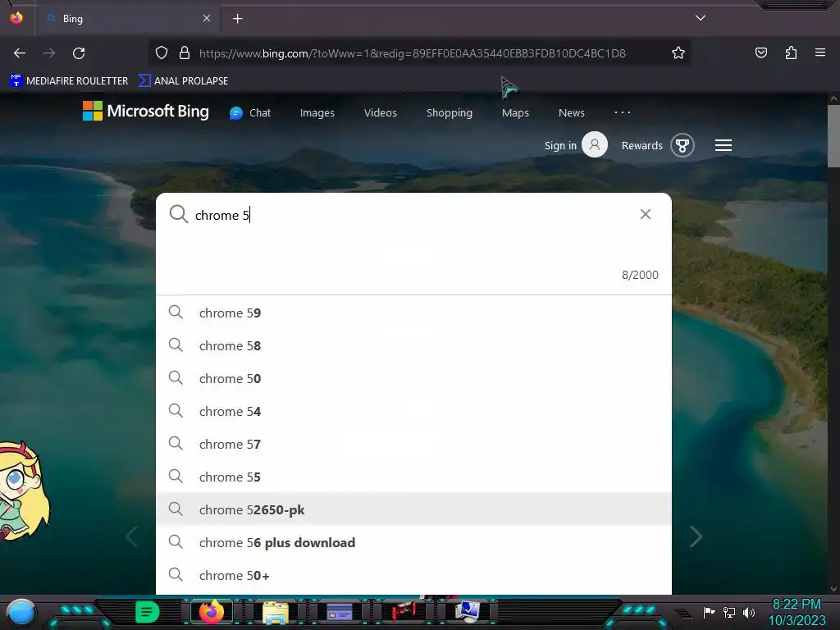Select suggestion chrome 57
Image resolution: width=840 pixels, height=630 pixels.
click(x=413, y=444)
